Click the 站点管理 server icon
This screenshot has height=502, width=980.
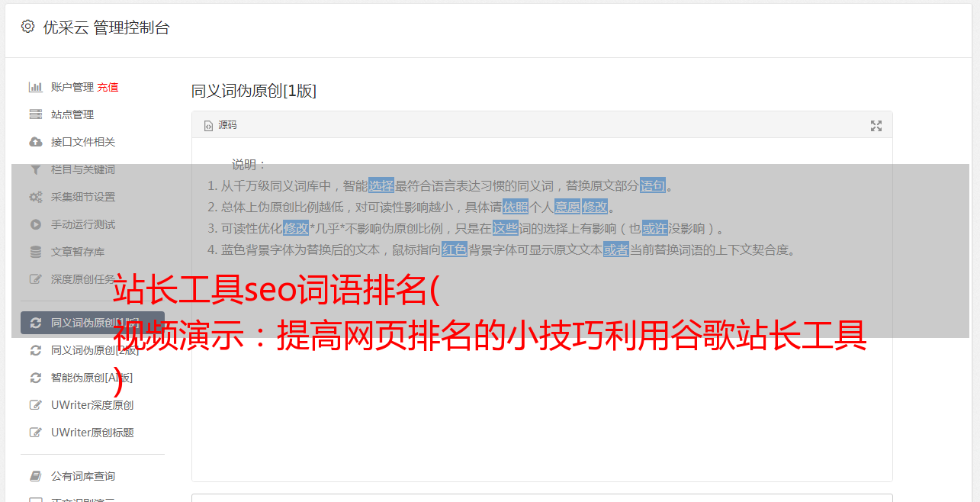[x=35, y=114]
